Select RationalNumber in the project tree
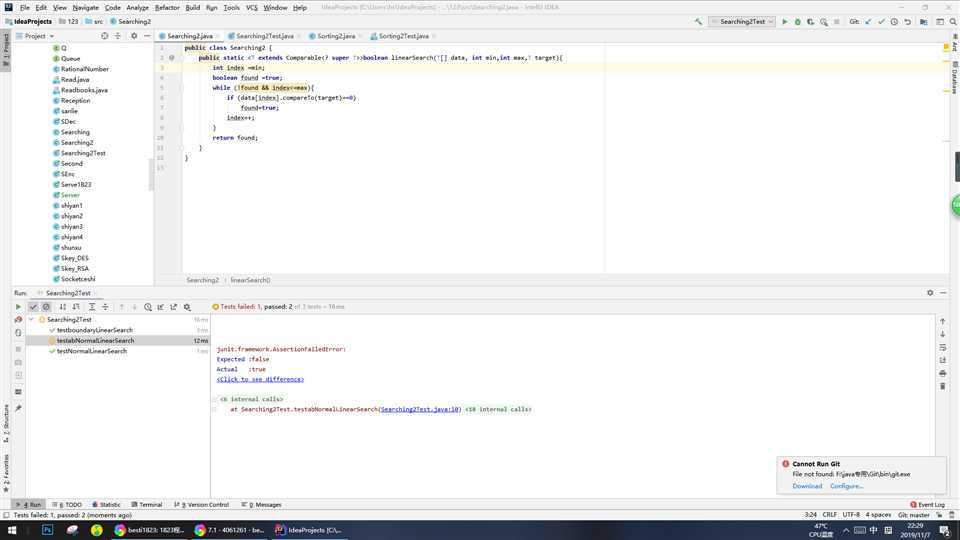The height and width of the screenshot is (540, 960). point(84,69)
